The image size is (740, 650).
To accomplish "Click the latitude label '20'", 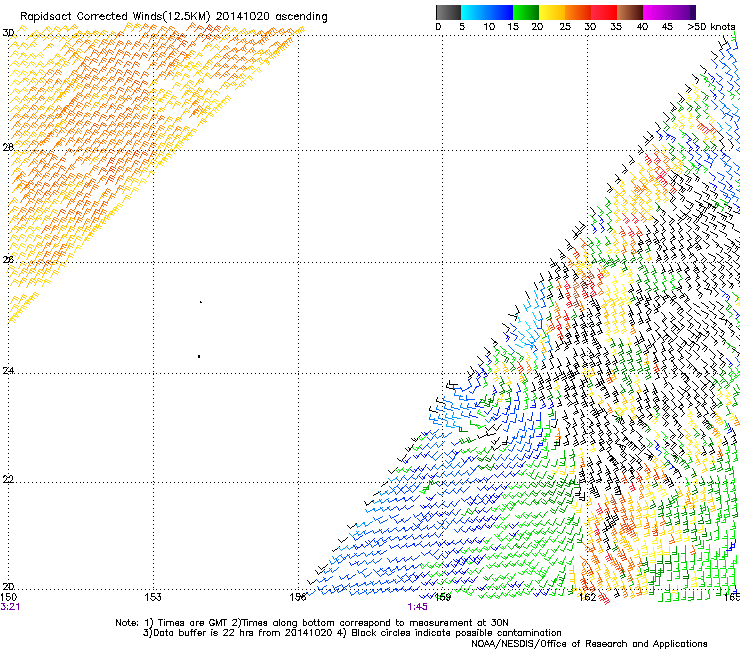I will pos(8,586).
